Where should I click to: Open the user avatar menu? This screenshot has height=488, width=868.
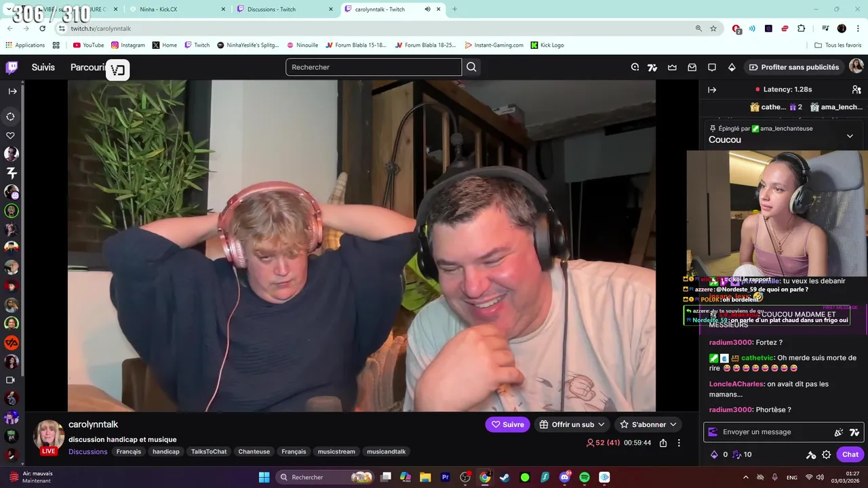(x=856, y=66)
